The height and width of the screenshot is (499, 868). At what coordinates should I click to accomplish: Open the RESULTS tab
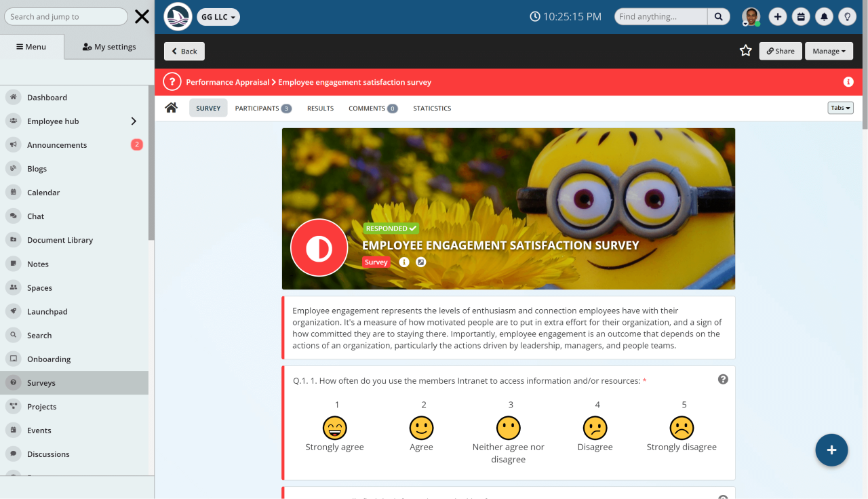pos(319,108)
